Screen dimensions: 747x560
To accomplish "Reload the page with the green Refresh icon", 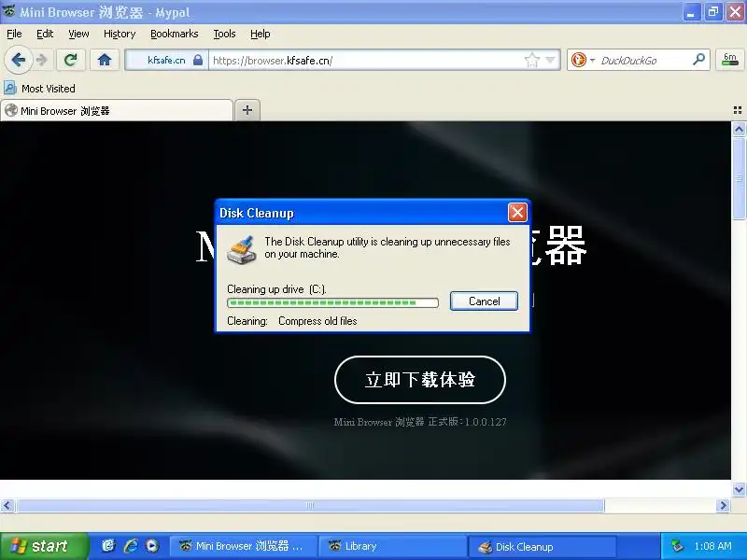I will tap(71, 60).
